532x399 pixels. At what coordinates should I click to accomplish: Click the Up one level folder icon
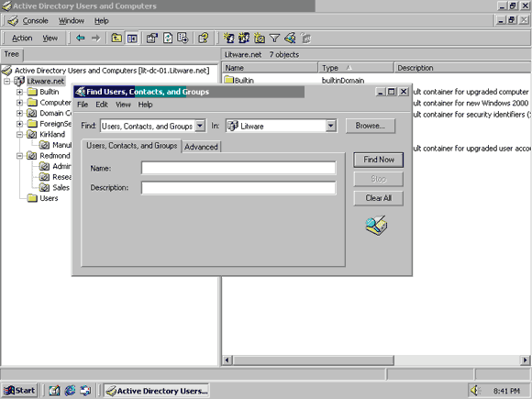point(116,38)
